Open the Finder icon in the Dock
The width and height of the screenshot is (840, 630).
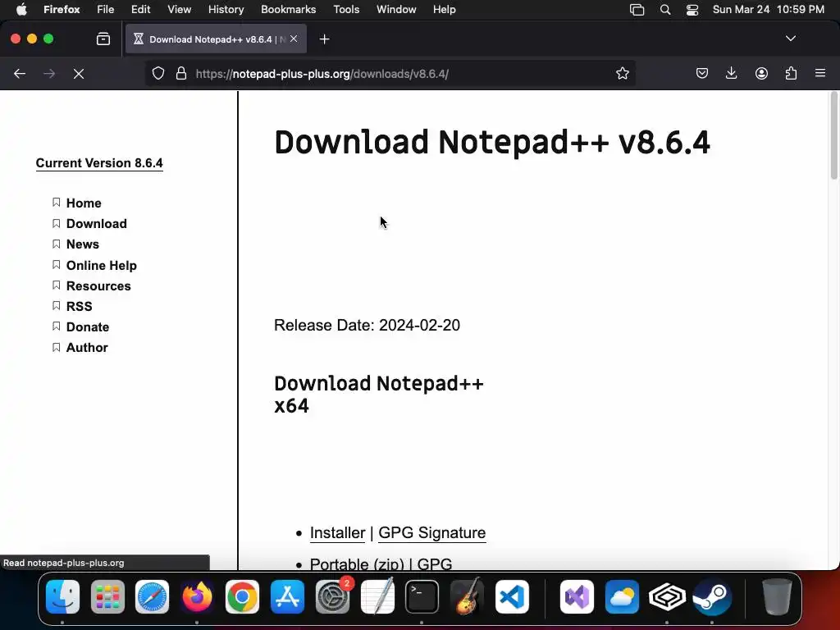(62, 597)
